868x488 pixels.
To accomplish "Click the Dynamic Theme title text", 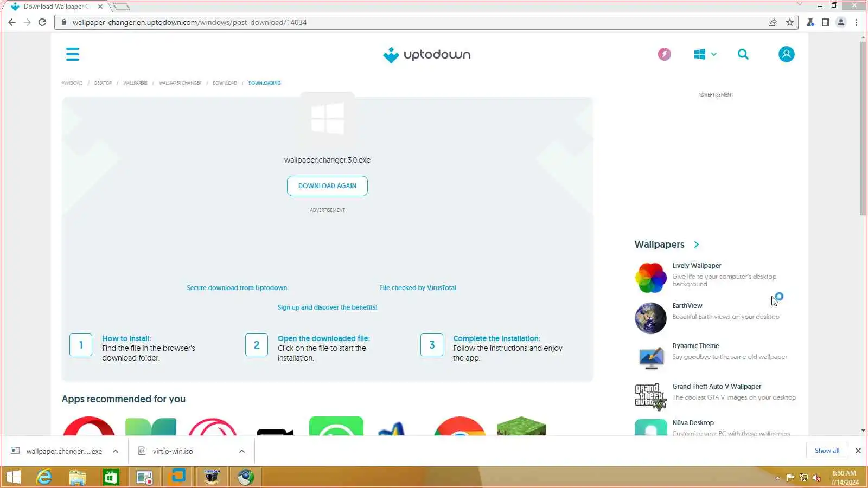I will [695, 346].
